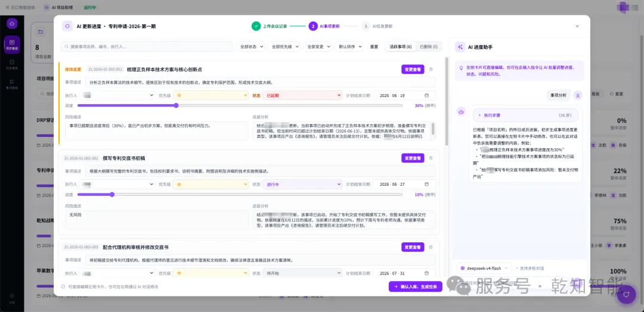Image resolution: width=644 pixels, height=312 pixels.
Task: Open 优先级 dropdown for 撰写专利交底书初稿 item
Action: coord(210,185)
